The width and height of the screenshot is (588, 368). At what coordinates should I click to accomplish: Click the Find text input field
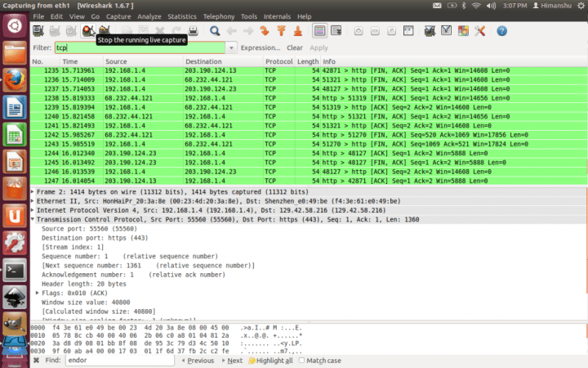(x=120, y=361)
